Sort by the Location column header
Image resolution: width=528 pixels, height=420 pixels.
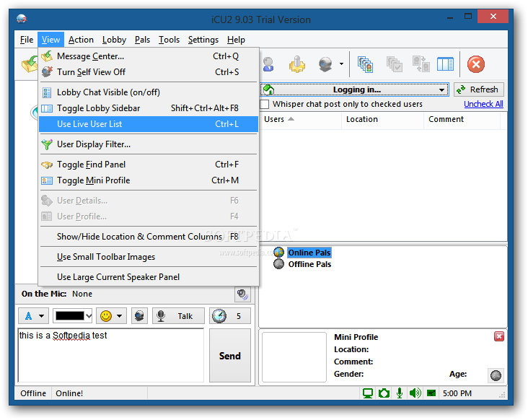[x=382, y=119]
